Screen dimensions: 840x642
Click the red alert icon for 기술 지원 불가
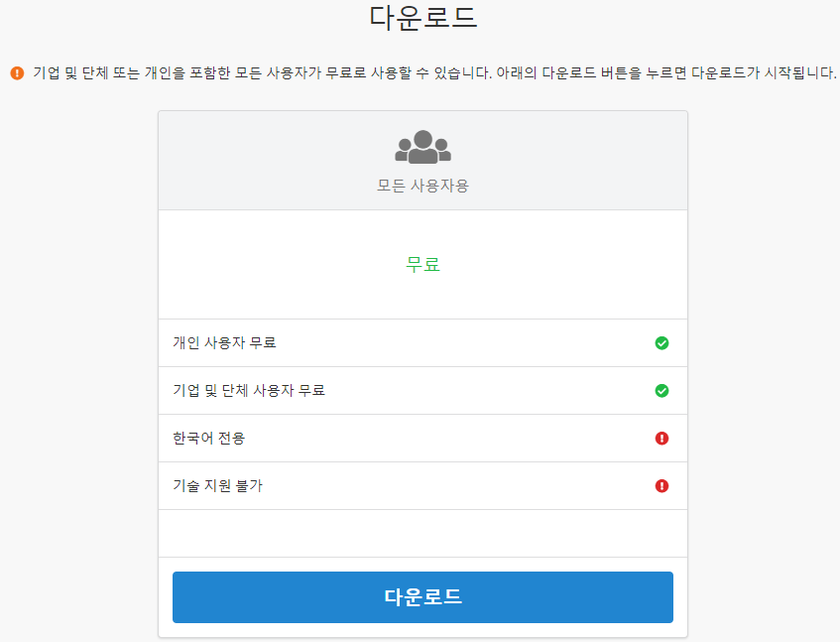click(661, 486)
